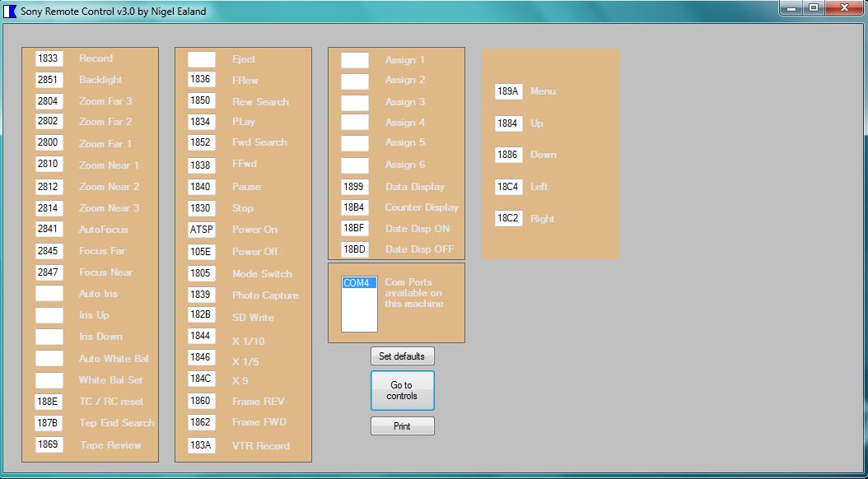The height and width of the screenshot is (479, 868).
Task: Click the Print button
Action: click(403, 426)
